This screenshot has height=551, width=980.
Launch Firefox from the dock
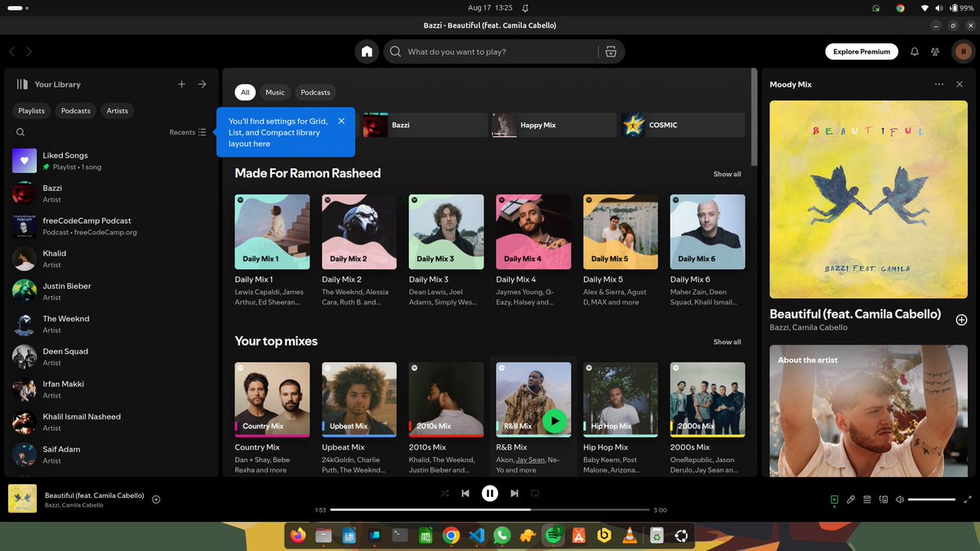point(297,535)
